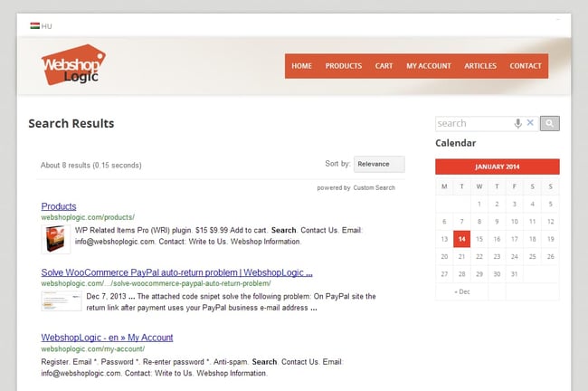Screen dimensions: 588x391
Task: Open the WebshopLogic My Account result
Action: 107,338
